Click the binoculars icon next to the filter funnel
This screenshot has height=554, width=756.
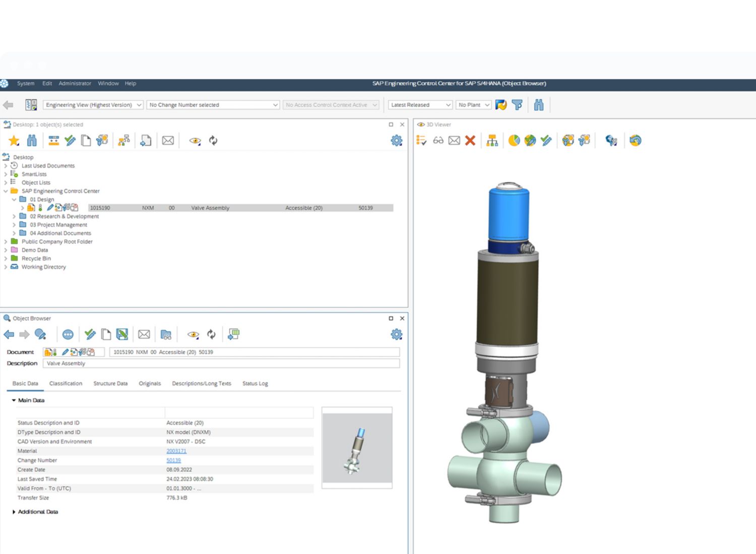[539, 105]
